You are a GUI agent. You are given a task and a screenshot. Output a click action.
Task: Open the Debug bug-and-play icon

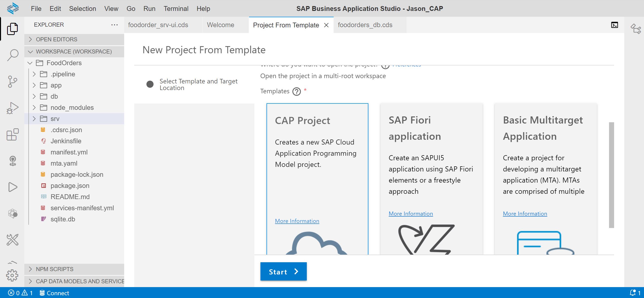tap(12, 108)
